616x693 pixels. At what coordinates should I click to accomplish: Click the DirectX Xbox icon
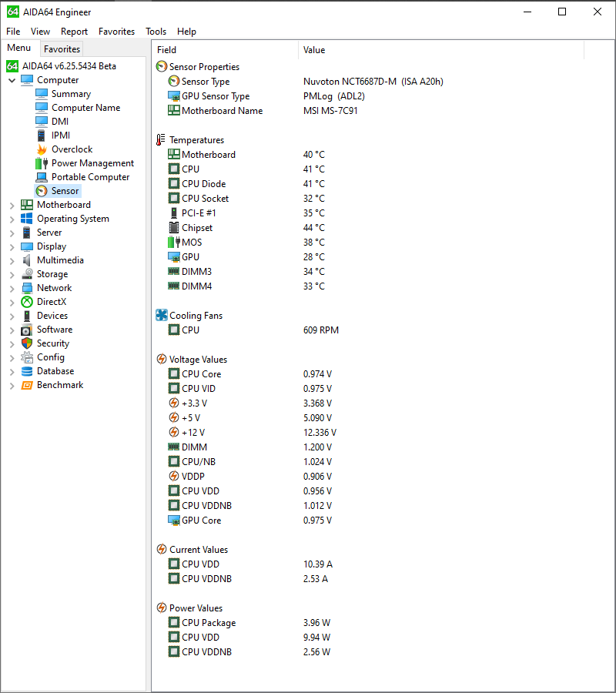pos(27,302)
